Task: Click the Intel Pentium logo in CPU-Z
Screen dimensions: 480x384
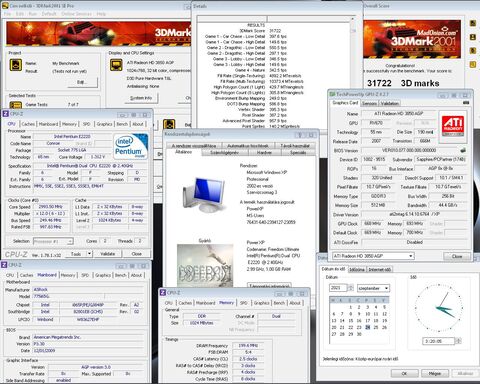Action: [x=131, y=147]
